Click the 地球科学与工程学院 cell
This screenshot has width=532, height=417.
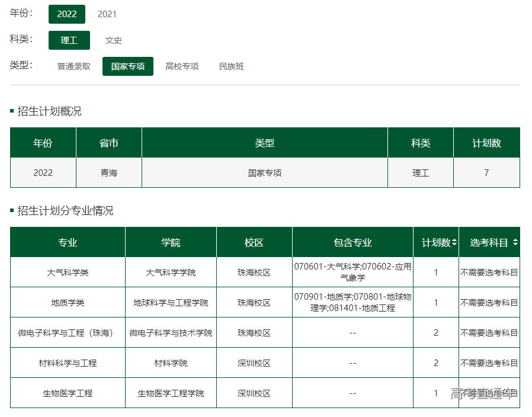click(171, 303)
